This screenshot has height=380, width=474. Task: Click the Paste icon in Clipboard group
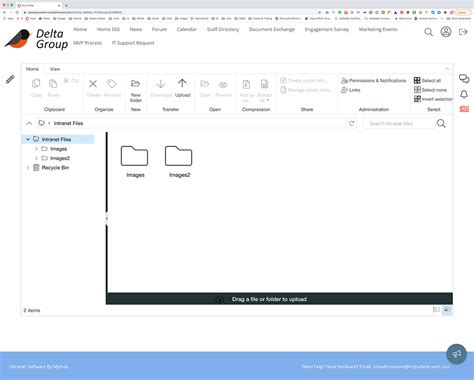[x=53, y=83]
